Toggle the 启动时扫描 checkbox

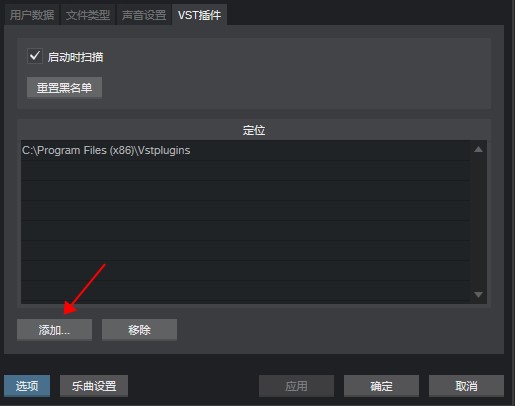[x=35, y=56]
